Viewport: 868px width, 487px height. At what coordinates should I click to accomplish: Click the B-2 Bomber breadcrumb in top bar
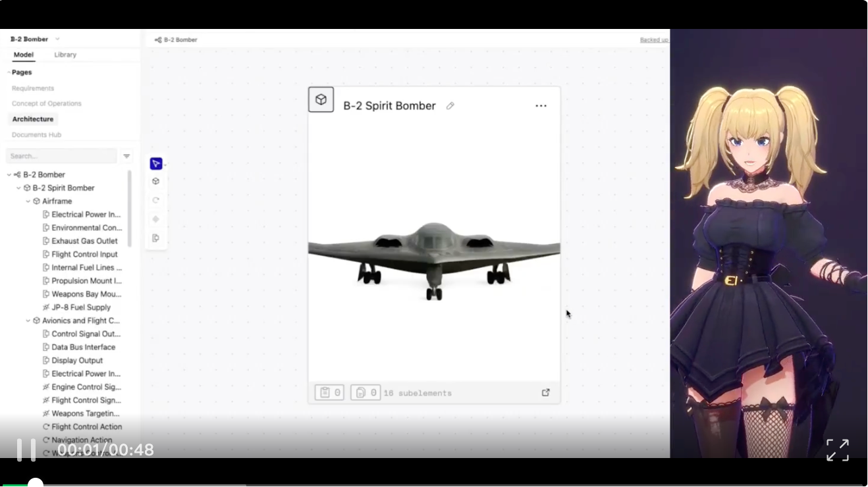coord(176,40)
